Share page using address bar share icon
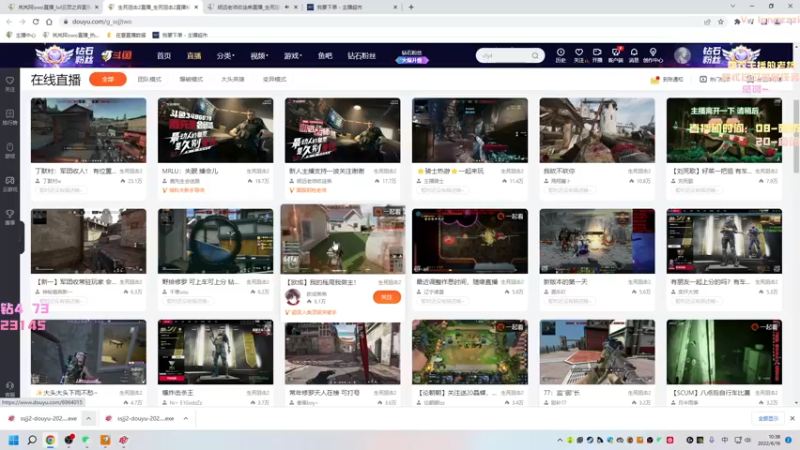Image resolution: width=800 pixels, height=450 pixels. tap(707, 21)
